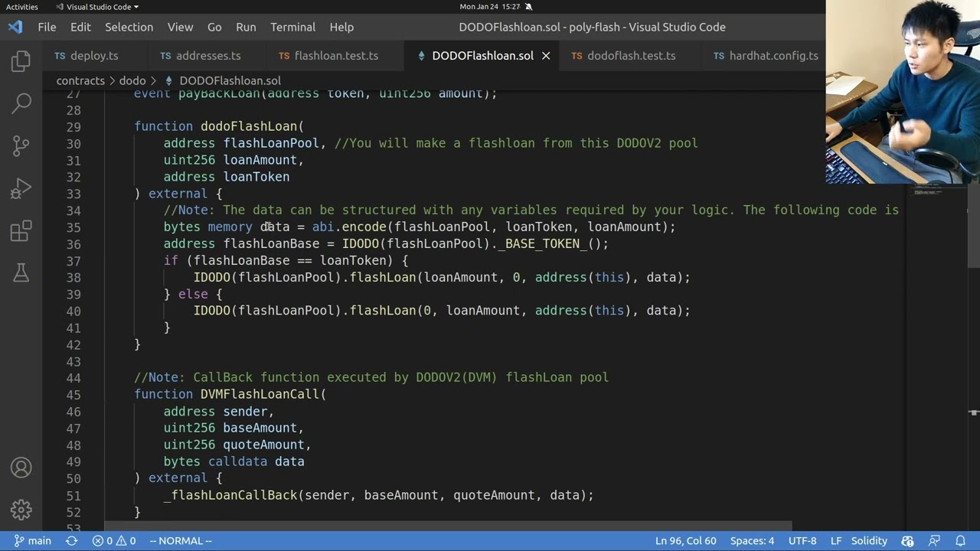This screenshot has width=980, height=551.
Task: Click the dodo breadcrumb segment
Action: coord(132,80)
